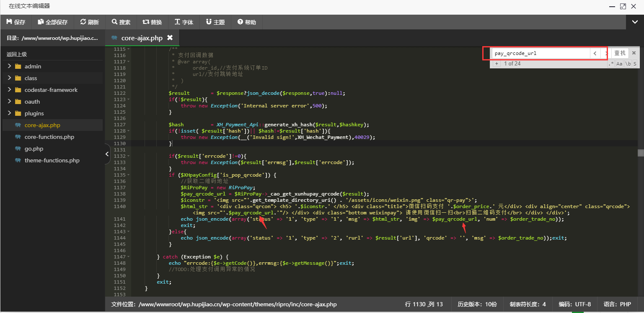644x313 pixels.
Task: Click the 保存 save button
Action: point(16,22)
